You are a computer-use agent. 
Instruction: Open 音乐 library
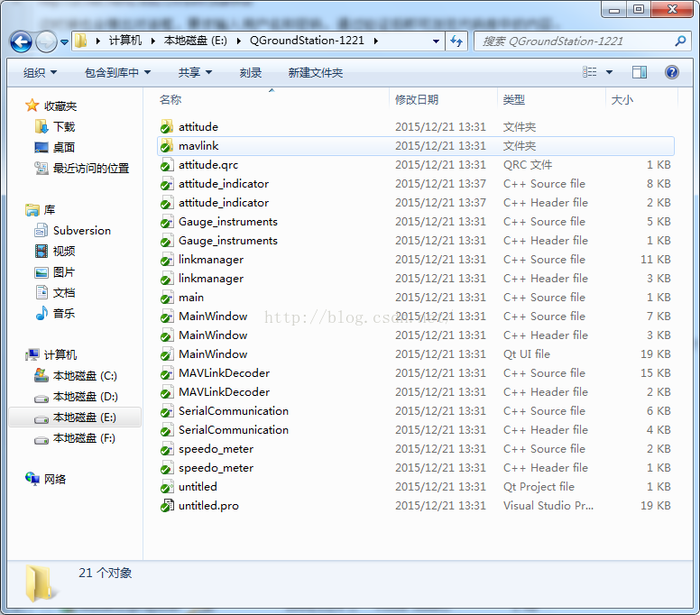point(64,313)
